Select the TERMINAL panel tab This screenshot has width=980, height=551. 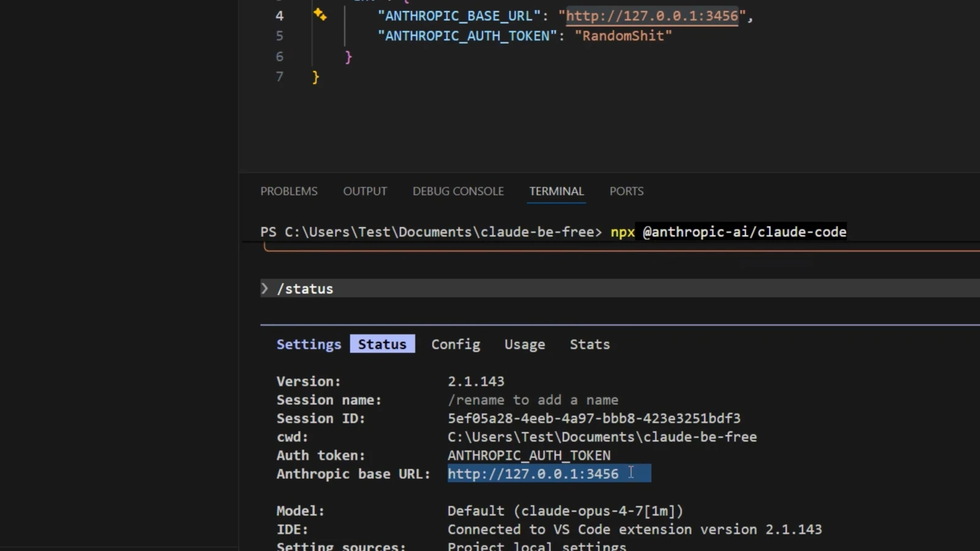click(x=557, y=191)
